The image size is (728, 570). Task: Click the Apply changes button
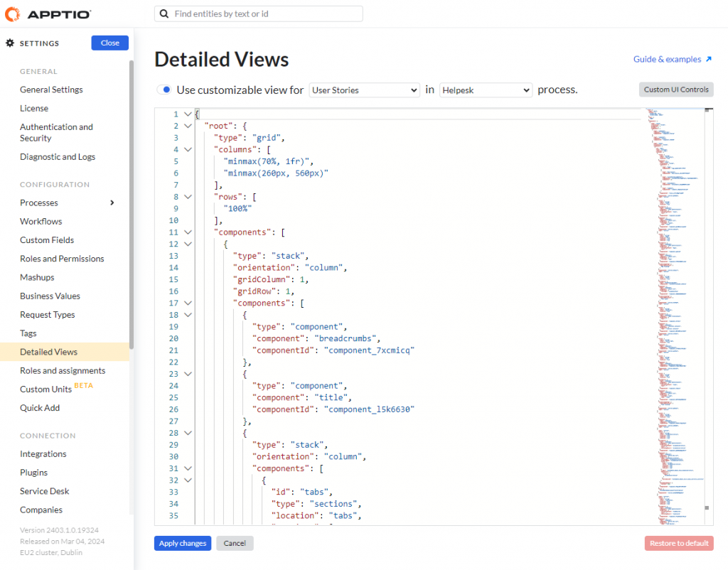tap(183, 544)
